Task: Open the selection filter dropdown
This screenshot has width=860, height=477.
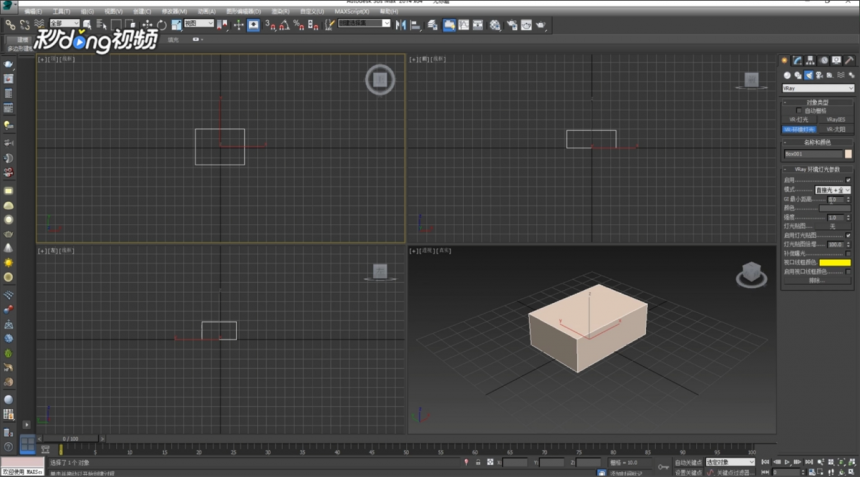Action: click(64, 23)
